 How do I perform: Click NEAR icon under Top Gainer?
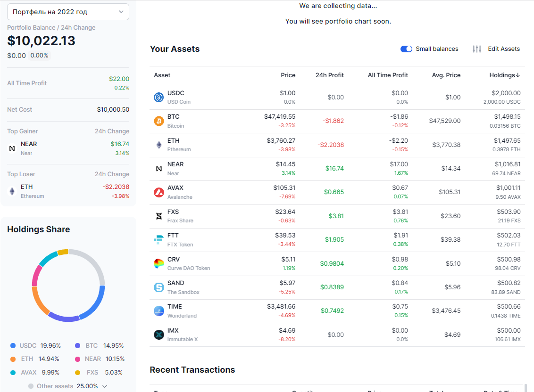pyautogui.click(x=12, y=148)
